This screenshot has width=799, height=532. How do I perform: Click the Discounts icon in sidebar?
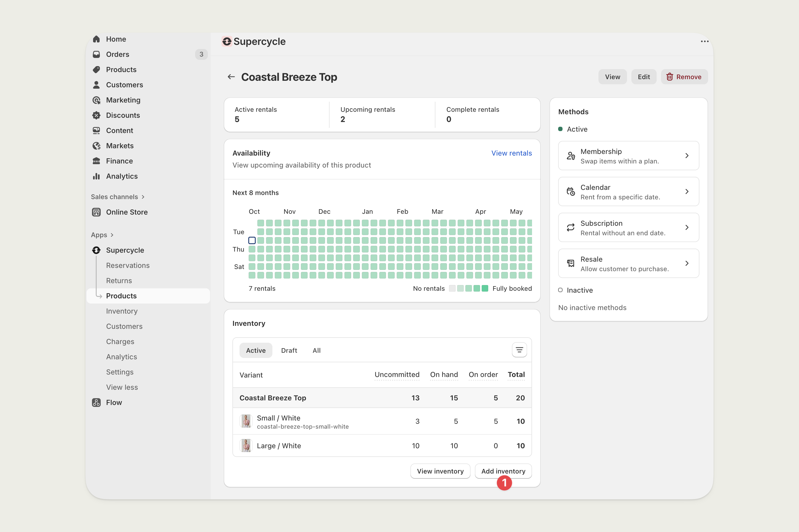click(97, 115)
